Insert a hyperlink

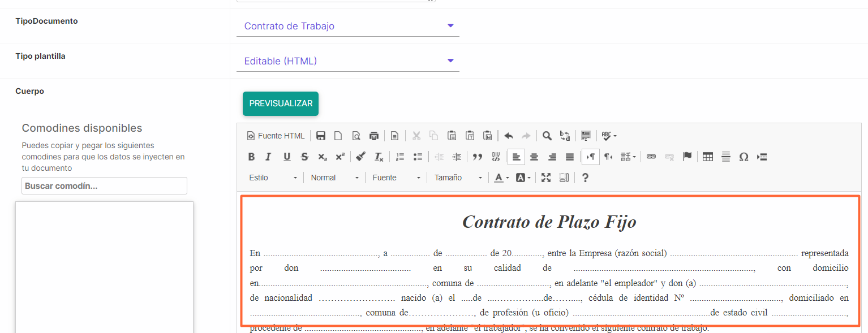coord(651,157)
